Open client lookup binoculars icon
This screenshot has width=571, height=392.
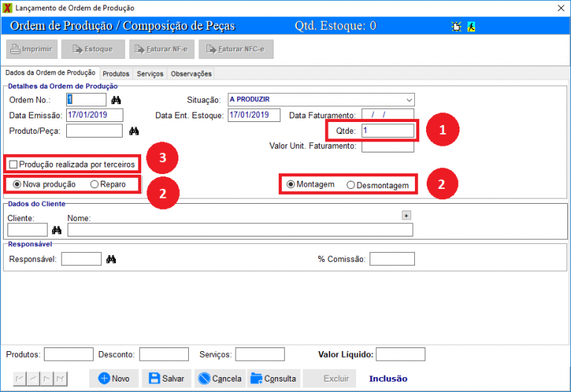point(56,230)
